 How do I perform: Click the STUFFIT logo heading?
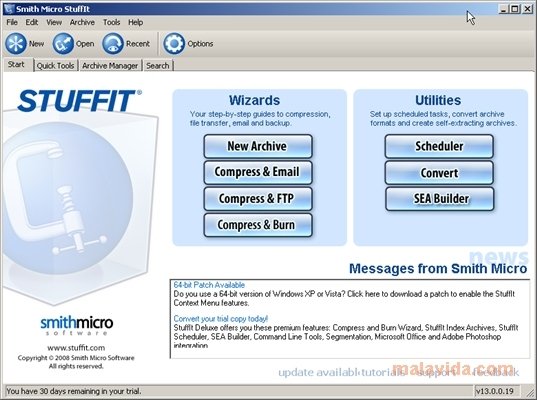[79, 101]
